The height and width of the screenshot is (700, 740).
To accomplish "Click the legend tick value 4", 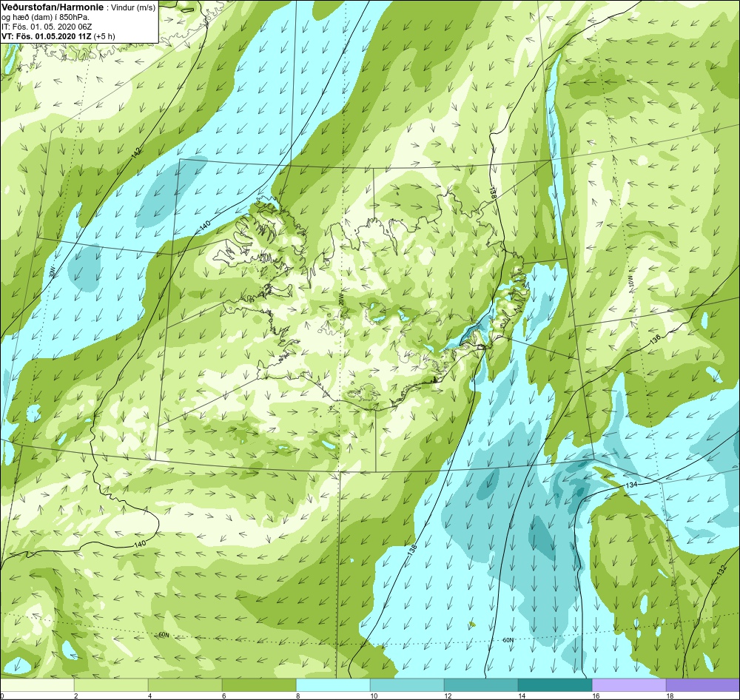I will coord(149,696).
